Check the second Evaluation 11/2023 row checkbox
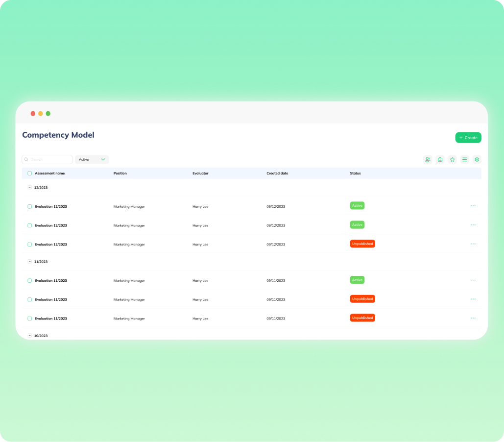Viewport: 504px width, 442px height. pos(30,299)
